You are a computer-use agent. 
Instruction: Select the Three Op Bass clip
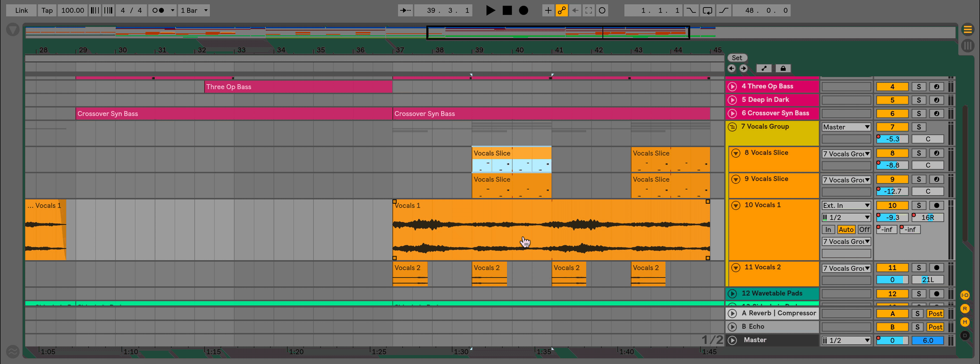click(298, 87)
